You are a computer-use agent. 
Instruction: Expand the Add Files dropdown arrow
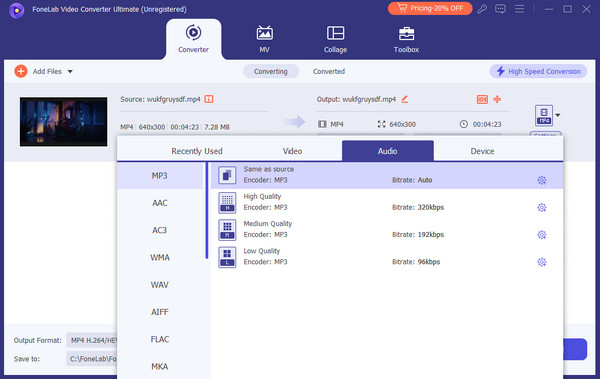pyautogui.click(x=70, y=72)
